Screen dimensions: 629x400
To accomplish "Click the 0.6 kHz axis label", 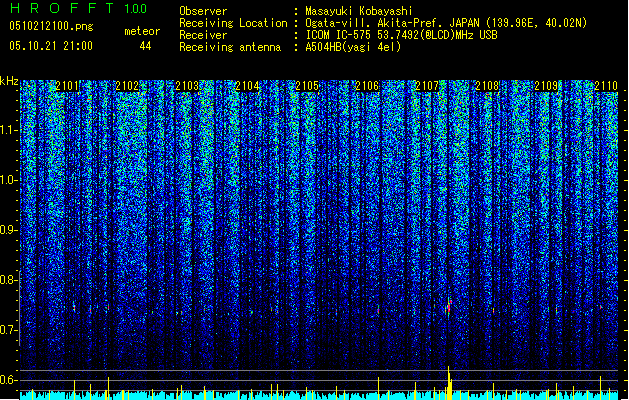I will (9, 380).
